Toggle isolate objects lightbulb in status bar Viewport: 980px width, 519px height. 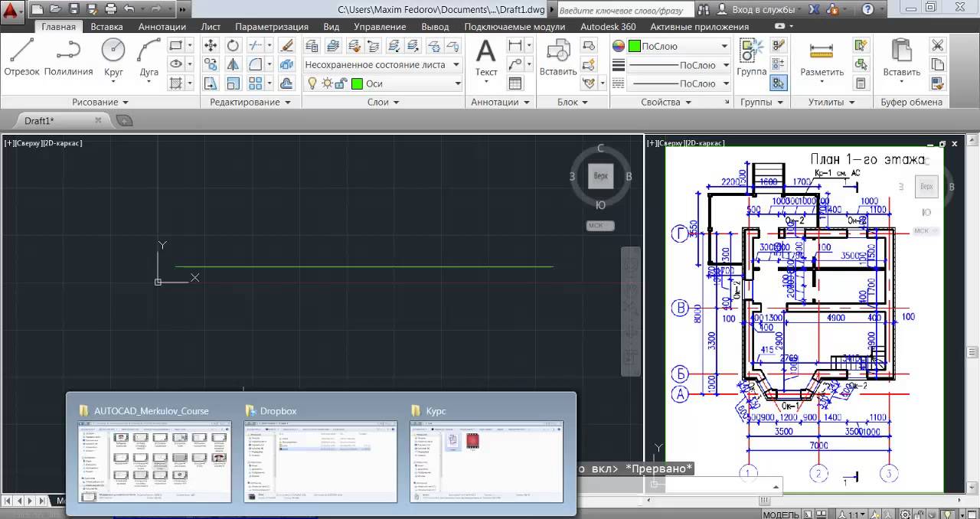(948, 514)
